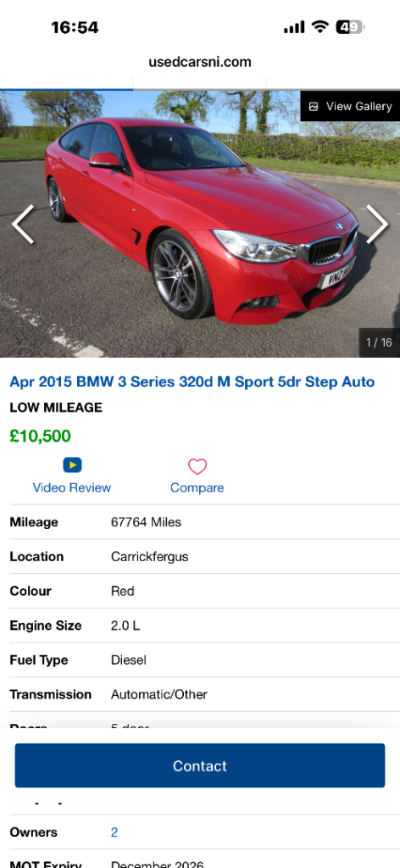The image size is (400, 868).
Task: Open the Owners count link showing 2
Action: pos(114,832)
